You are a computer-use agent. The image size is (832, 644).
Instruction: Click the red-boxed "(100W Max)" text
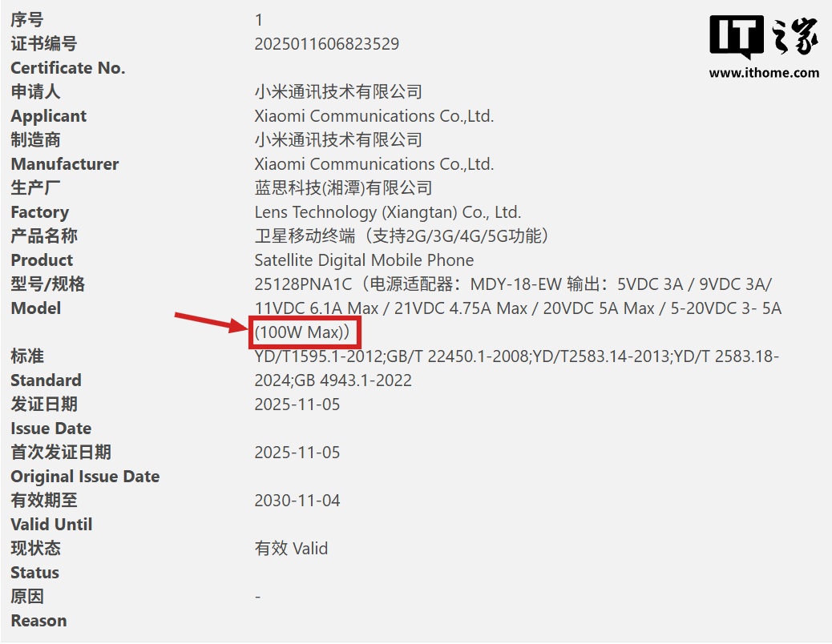pos(304,332)
